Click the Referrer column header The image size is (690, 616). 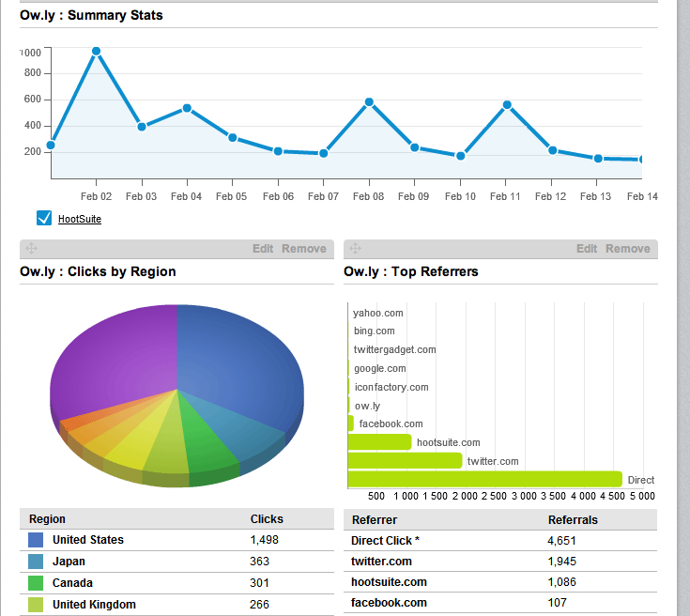[x=375, y=520]
